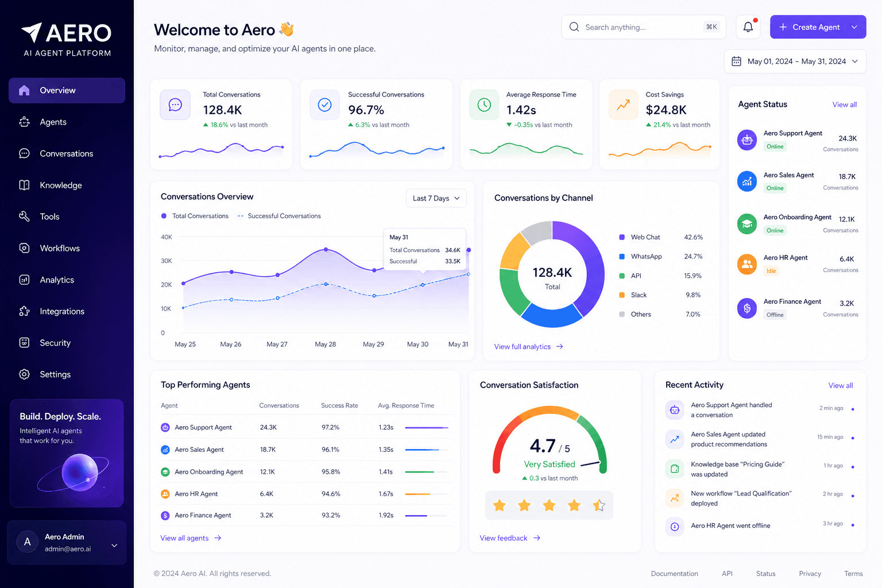Click the fifth half-filled rating star

click(599, 505)
